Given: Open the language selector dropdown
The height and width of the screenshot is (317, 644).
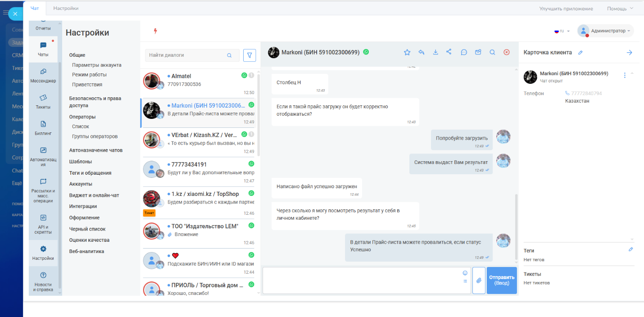Looking at the screenshot, I should [562, 31].
